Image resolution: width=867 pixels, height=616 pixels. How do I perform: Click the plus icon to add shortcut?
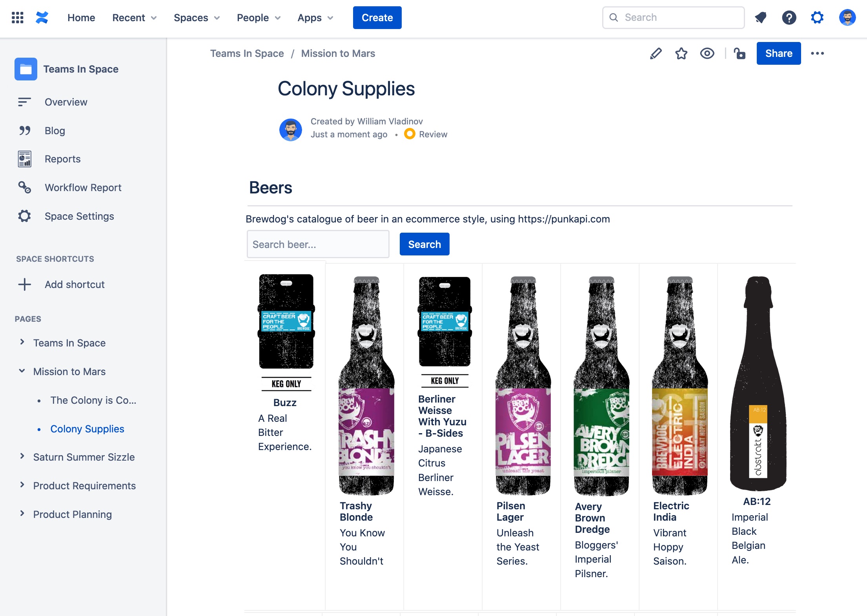[x=25, y=284]
